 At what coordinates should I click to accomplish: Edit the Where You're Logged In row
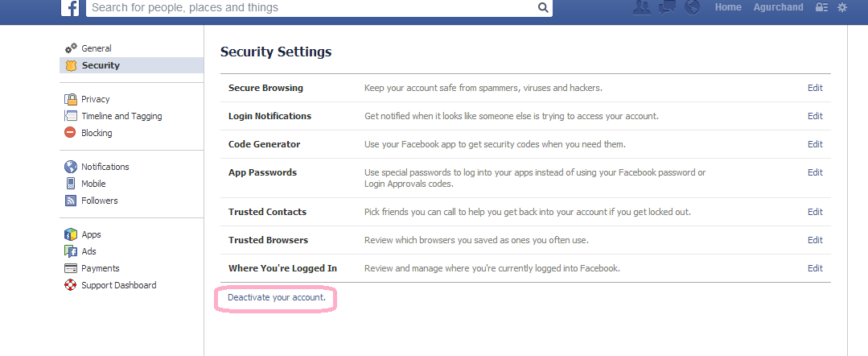815,268
